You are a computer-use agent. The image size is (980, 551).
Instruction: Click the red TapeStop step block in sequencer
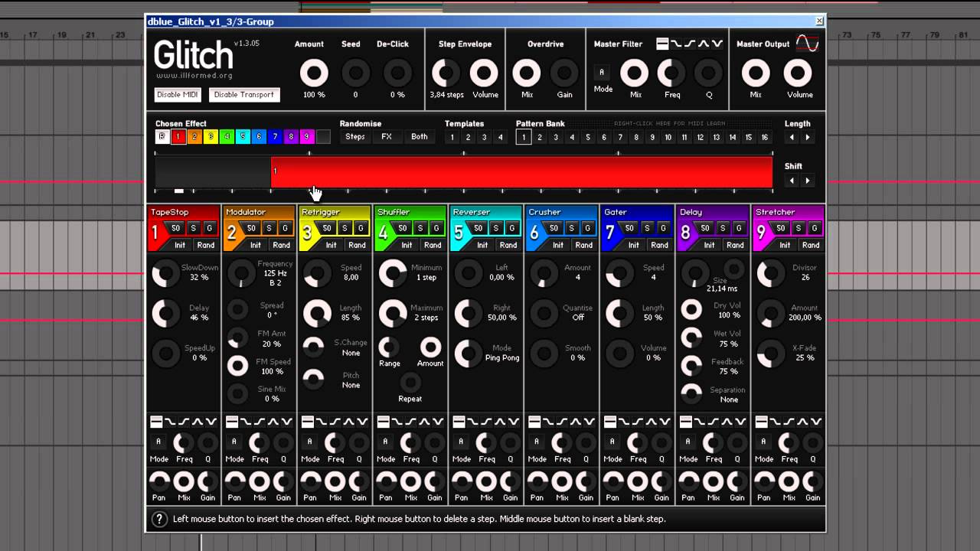521,172
